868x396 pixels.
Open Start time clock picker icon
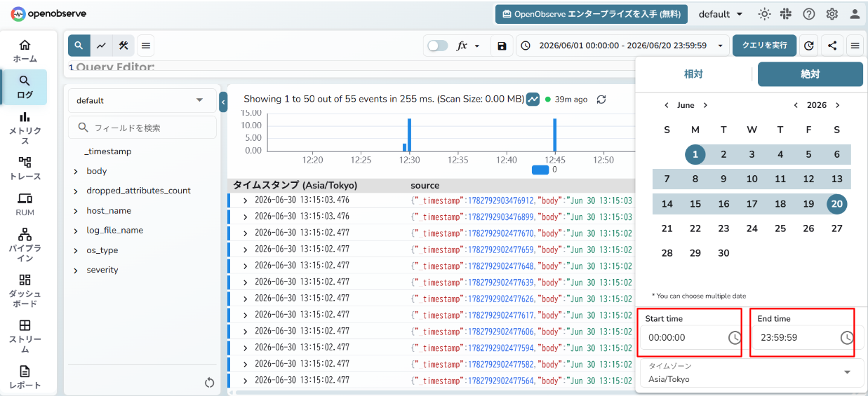tap(735, 338)
